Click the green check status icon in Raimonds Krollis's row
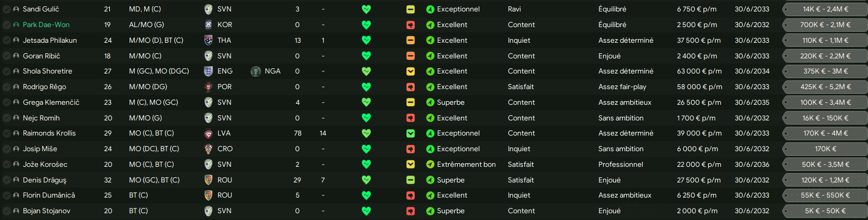Viewport: 868px width, 220px height. [411, 133]
